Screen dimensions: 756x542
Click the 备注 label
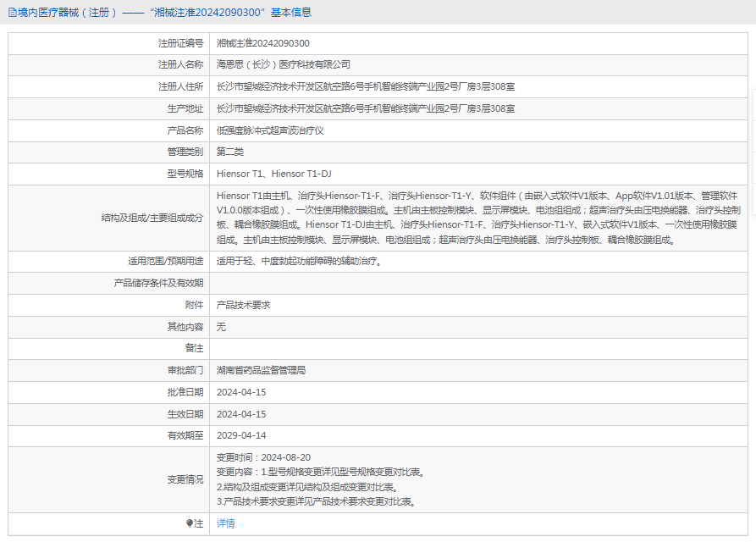click(x=195, y=348)
